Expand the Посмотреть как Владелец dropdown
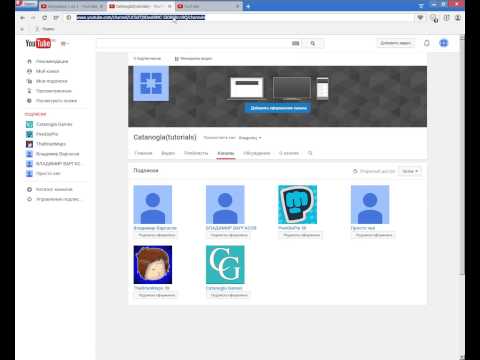480x360 pixels. pos(250,138)
